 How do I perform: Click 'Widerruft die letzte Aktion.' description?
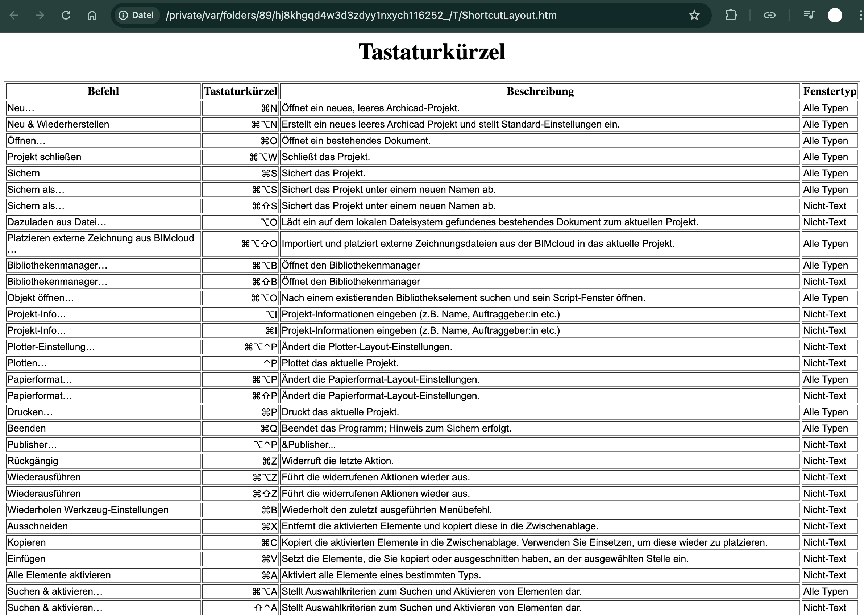pos(337,461)
